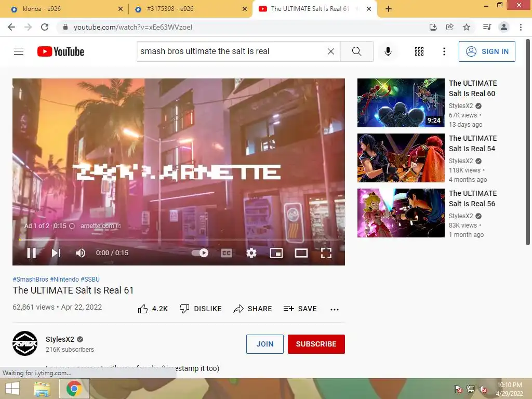532x399 pixels.
Task: Open Chrome profile avatar
Action: tap(504, 27)
